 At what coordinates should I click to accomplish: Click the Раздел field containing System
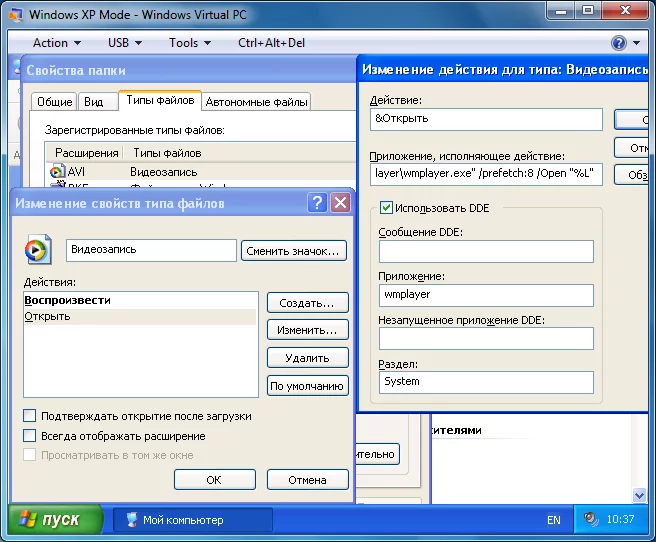486,382
